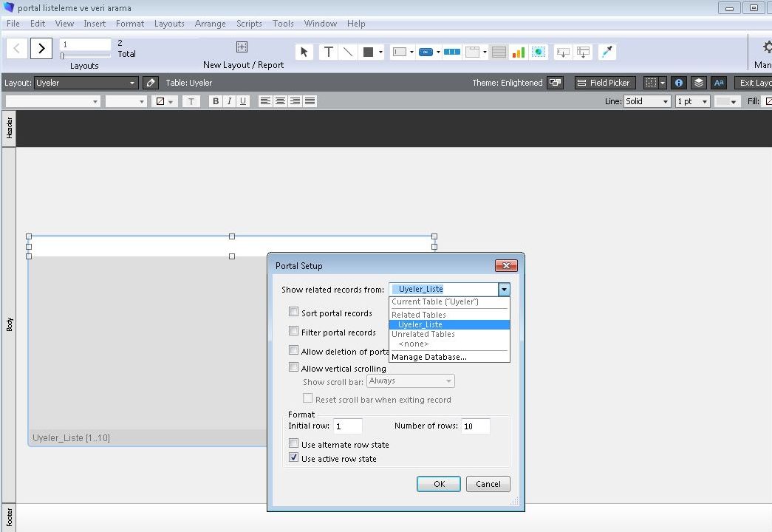Viewport: 772px width, 532px height.
Task: Cancel the Portal Setup dialog
Action: tap(488, 484)
